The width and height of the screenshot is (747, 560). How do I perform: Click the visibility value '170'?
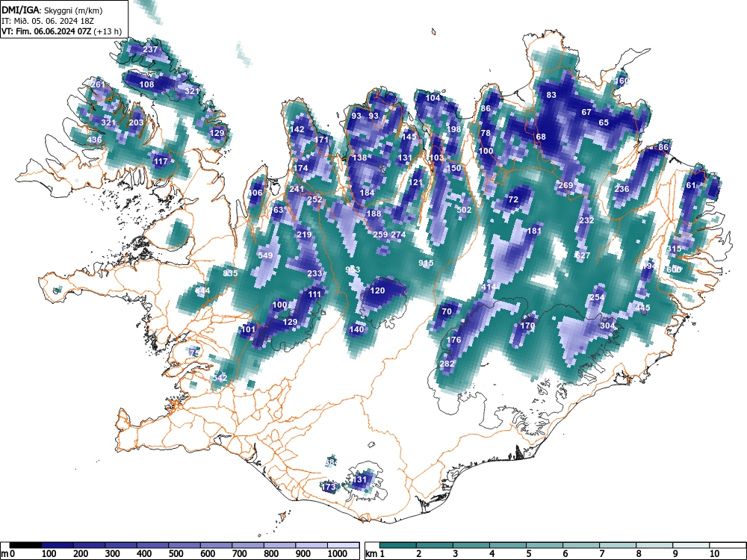(x=527, y=326)
